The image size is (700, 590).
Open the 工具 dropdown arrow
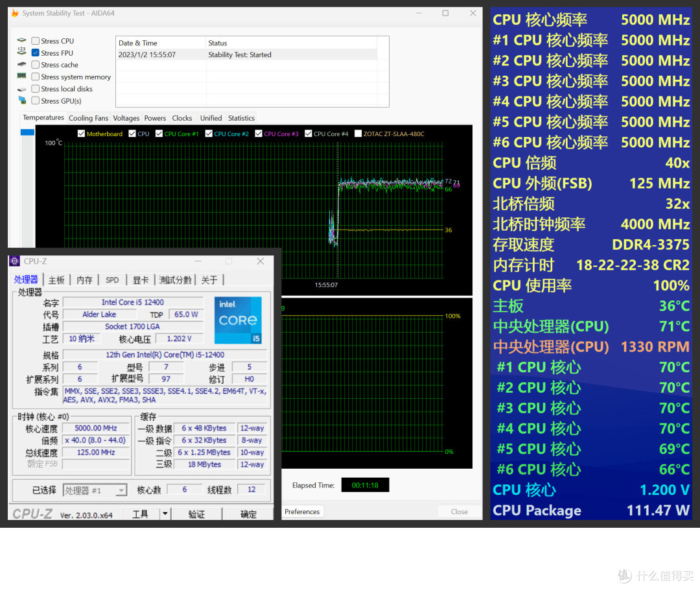tap(165, 514)
